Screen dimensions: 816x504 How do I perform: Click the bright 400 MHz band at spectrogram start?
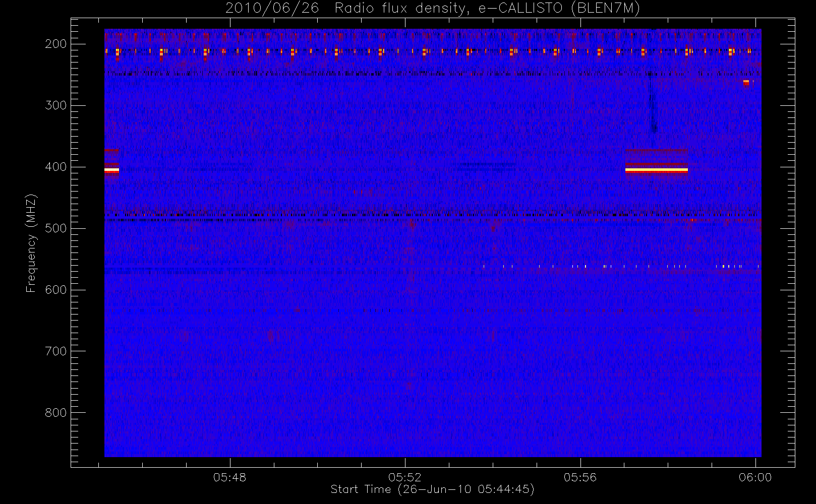tap(111, 170)
